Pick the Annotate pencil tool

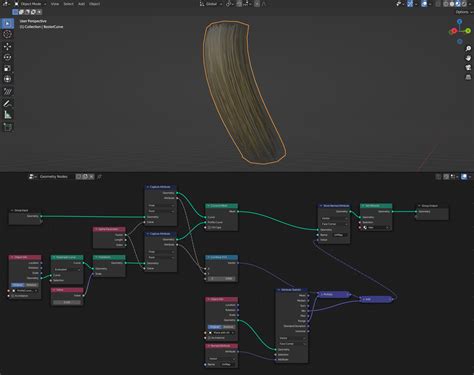click(7, 103)
